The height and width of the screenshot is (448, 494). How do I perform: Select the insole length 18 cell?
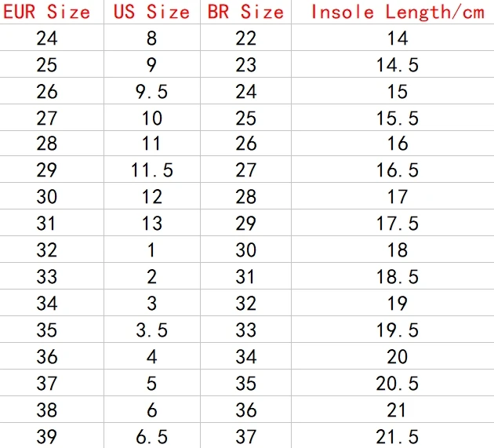pyautogui.click(x=398, y=250)
